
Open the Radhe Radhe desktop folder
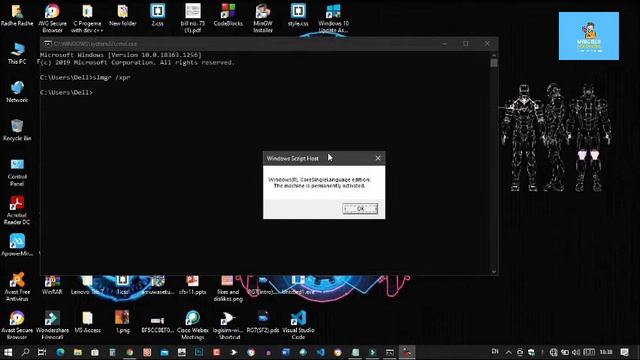click(17, 16)
